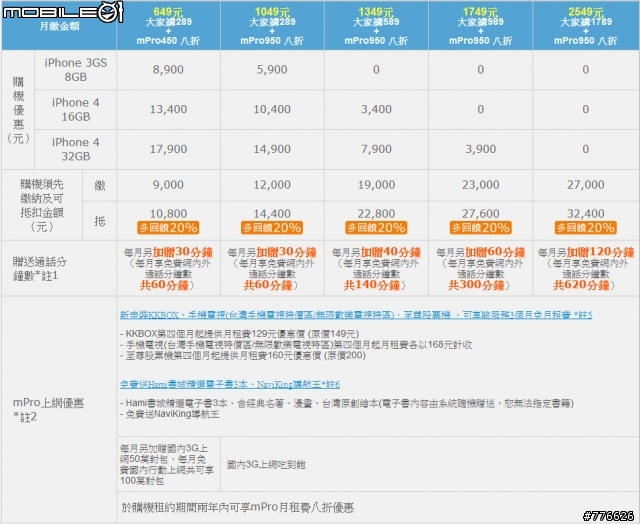The image size is (640, 524).
Task: Select the 12,000 prepayment cell
Action: (x=272, y=185)
